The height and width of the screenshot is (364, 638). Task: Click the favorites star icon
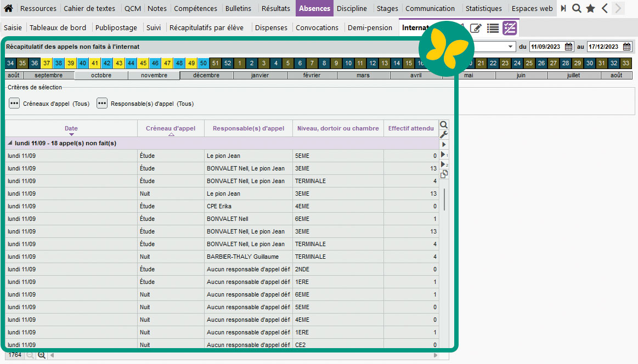point(590,8)
